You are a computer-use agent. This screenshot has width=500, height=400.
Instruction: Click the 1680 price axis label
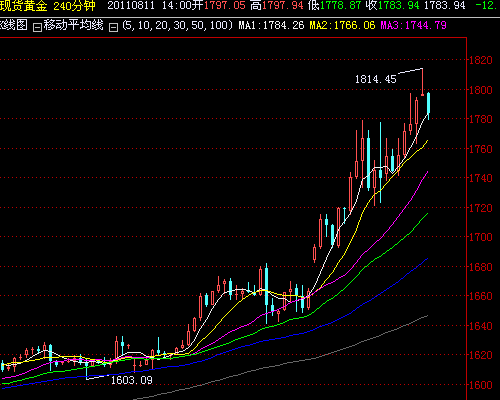coord(481,267)
